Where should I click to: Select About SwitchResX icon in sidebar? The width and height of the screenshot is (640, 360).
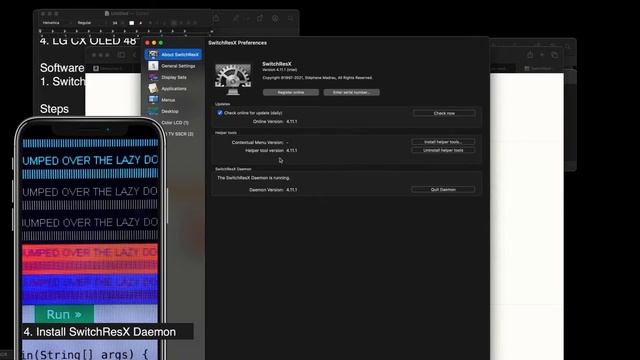coord(153,54)
